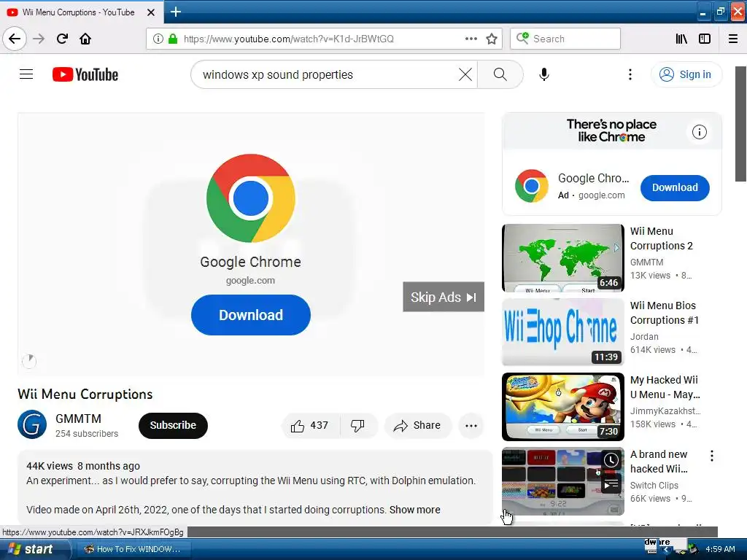Share the Wii Menu Corruptions video
Image resolution: width=747 pixels, height=560 pixels.
pos(417,425)
